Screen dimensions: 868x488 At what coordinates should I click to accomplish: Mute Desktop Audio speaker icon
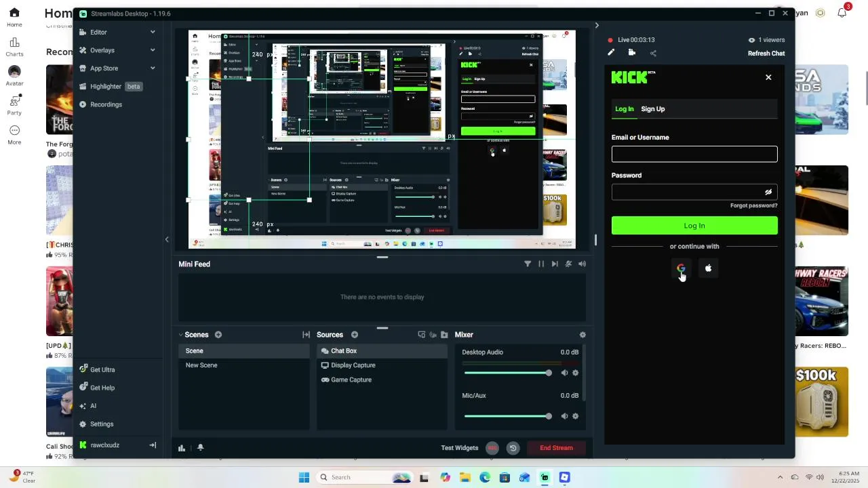(564, 373)
